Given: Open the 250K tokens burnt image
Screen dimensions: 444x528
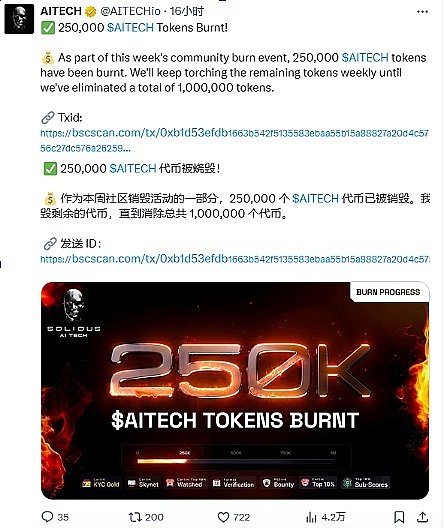Looking at the screenshot, I should (235, 390).
